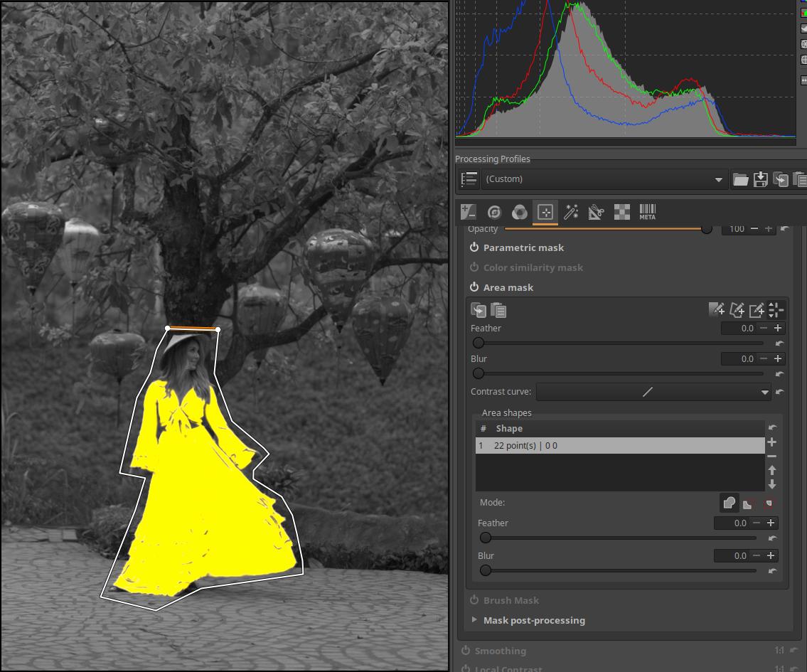
Task: Toggle the Parametric mask power button
Action: pos(474,247)
